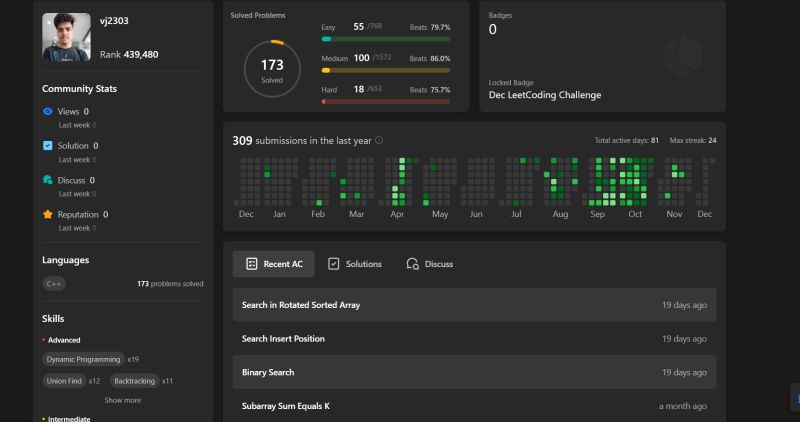Expand skills with Show more
Viewport: 800px width, 422px height.
pyautogui.click(x=123, y=400)
